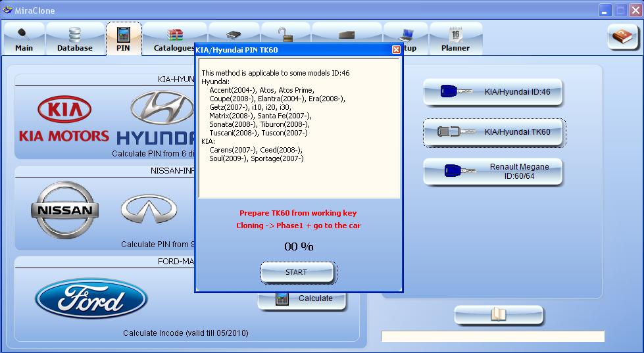
Task: Click the gray TK60 key icon
Action: pyautogui.click(x=456, y=131)
